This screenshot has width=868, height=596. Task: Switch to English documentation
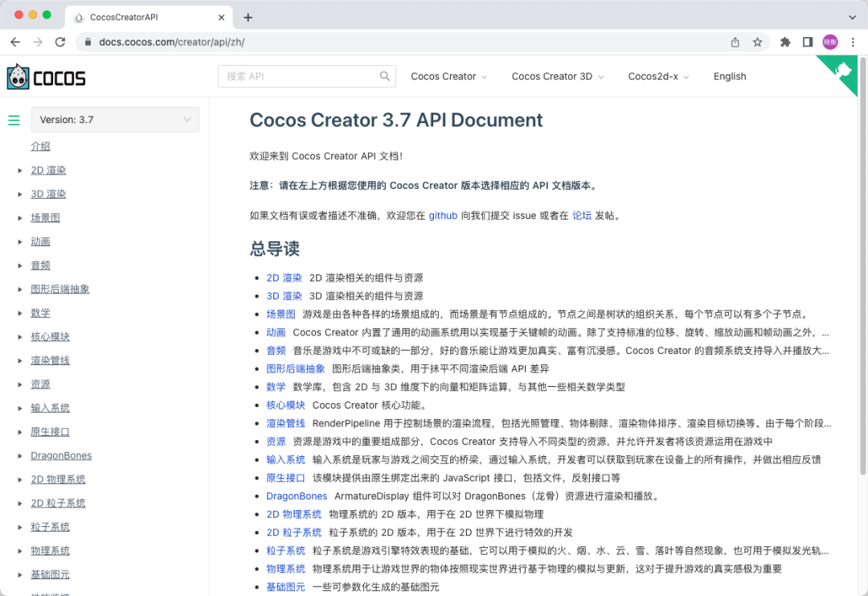coord(729,76)
